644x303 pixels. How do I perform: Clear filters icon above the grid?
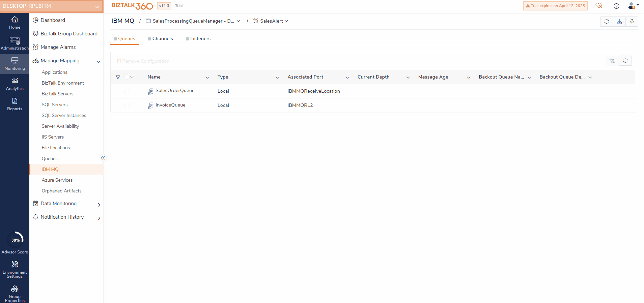(x=612, y=61)
